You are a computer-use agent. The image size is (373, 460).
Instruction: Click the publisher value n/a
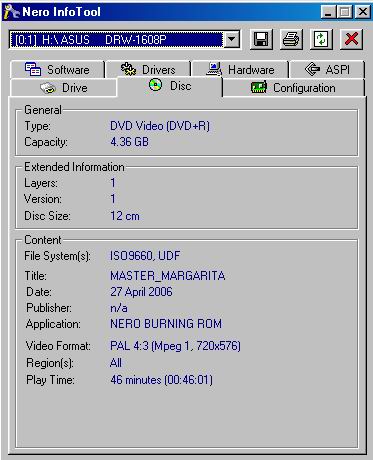(x=119, y=308)
